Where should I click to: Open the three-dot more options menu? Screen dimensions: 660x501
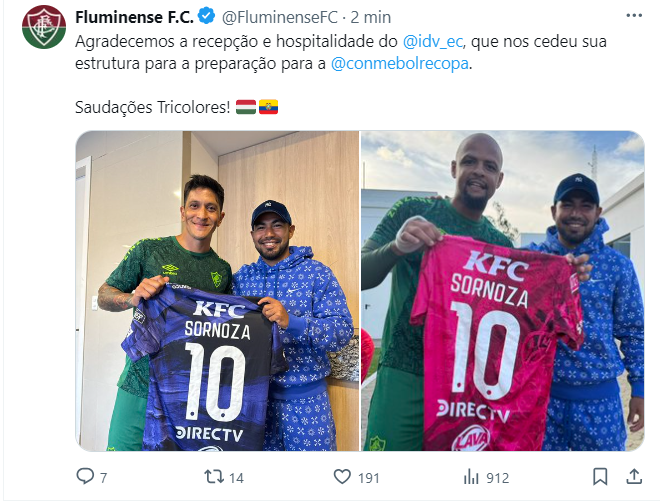[634, 16]
